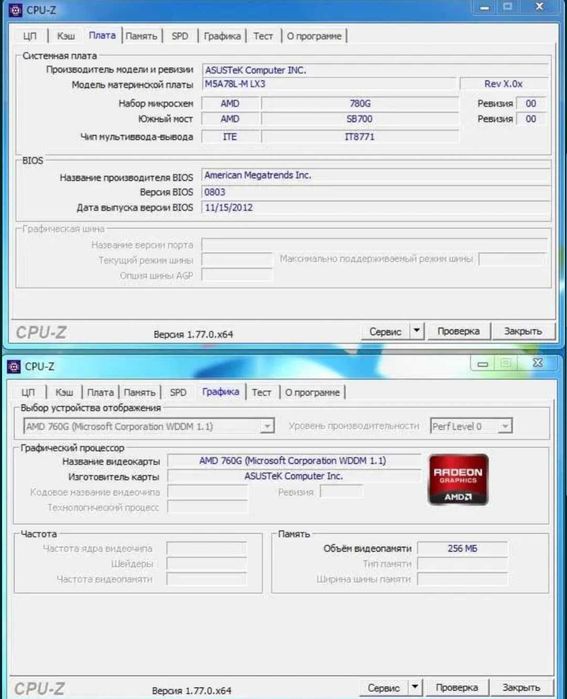The width and height of the screenshot is (567, 699).
Task: Click CPU-Z app icon in bottom window title bar
Action: pos(14,366)
